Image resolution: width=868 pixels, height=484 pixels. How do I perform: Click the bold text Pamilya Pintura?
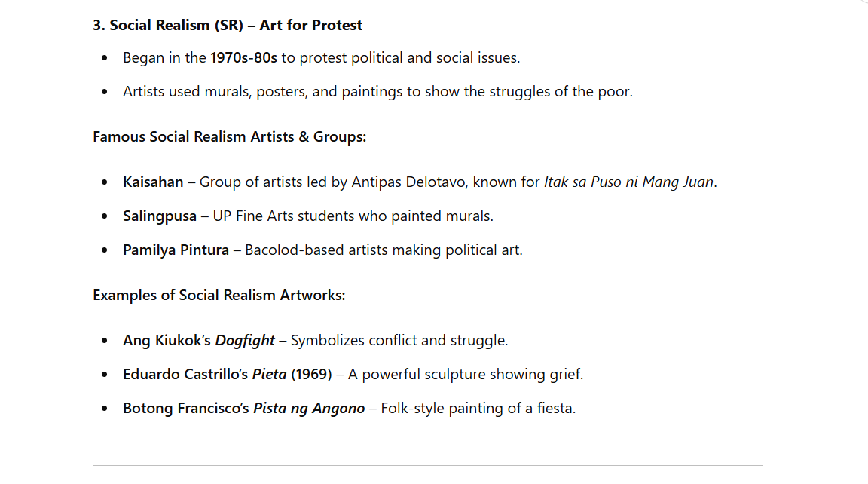(x=176, y=250)
